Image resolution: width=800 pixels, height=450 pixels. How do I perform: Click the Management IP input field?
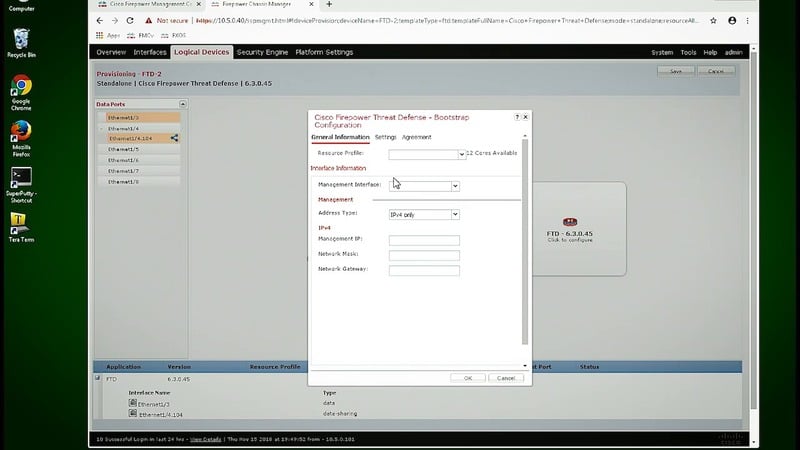(424, 241)
